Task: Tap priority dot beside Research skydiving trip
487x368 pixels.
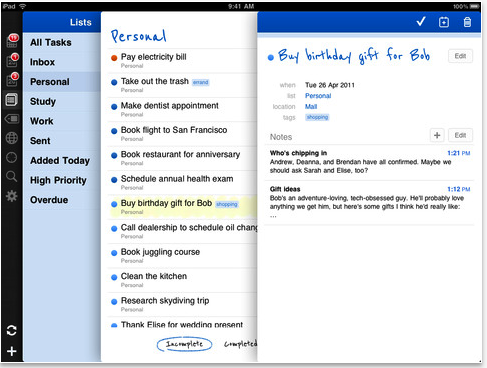Action: 114,302
